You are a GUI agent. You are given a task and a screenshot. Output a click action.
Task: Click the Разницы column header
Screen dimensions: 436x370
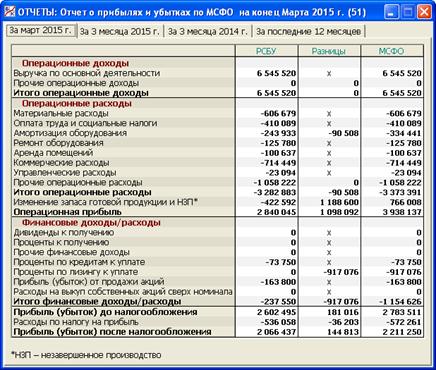tap(329, 51)
